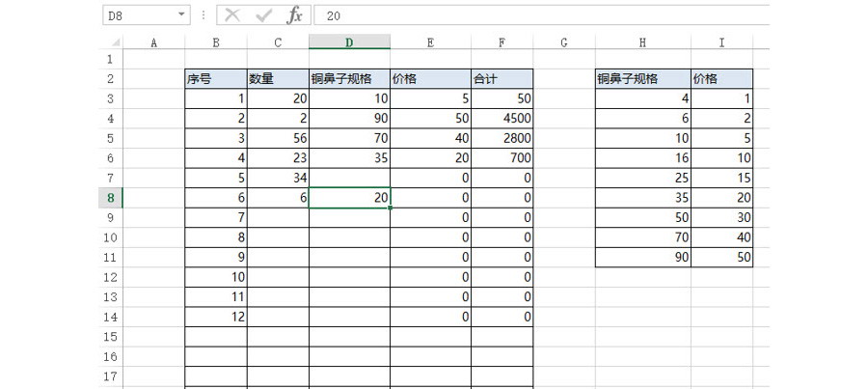
Task: Select spec cell showing 90 in column D
Action: [x=349, y=118]
